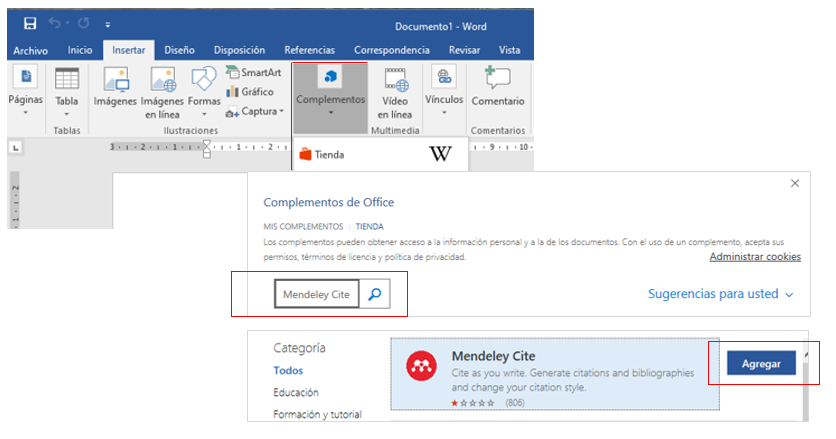Click the Undo arrow icon

click(x=54, y=23)
